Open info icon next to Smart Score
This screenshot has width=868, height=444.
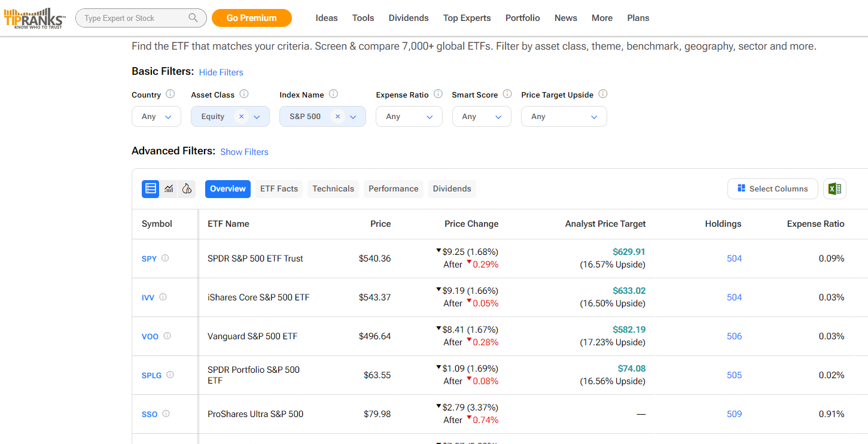click(x=507, y=94)
